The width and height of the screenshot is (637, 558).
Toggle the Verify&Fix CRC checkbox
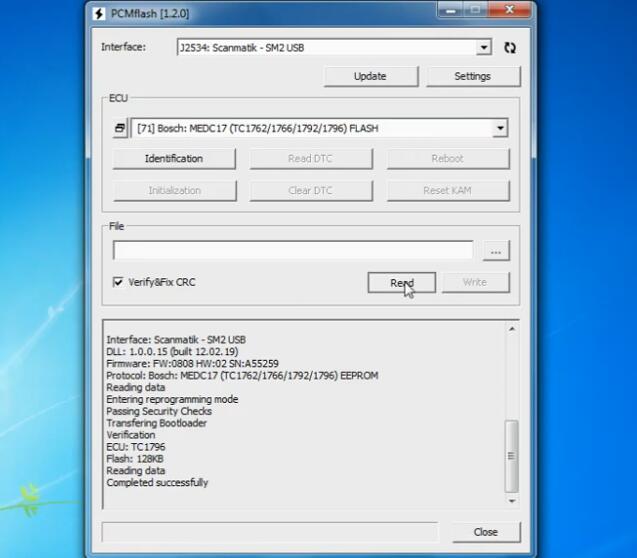point(118,282)
